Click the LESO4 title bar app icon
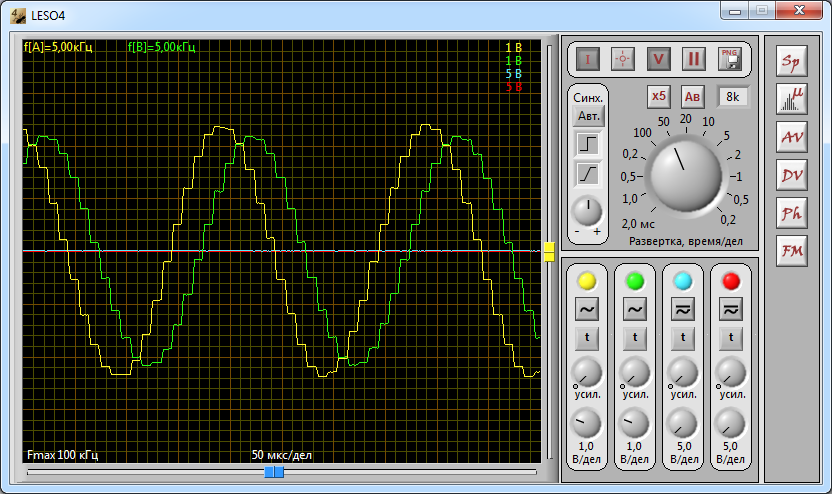Image resolution: width=832 pixels, height=494 pixels. coord(18,15)
